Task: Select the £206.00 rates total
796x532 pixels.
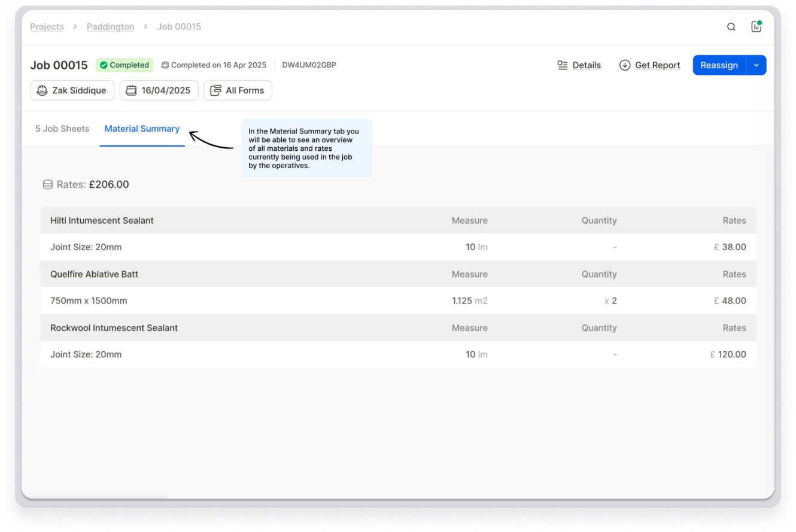Action: 109,184
